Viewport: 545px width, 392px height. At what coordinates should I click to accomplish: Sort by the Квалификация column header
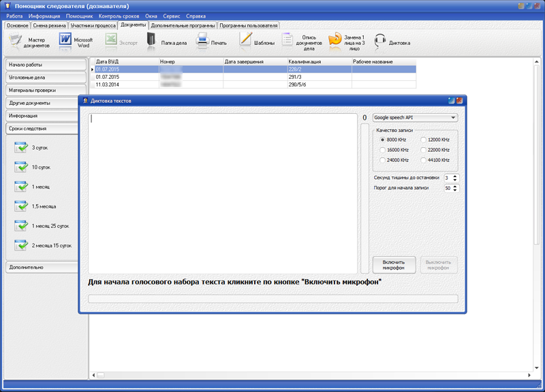pyautogui.click(x=320, y=62)
